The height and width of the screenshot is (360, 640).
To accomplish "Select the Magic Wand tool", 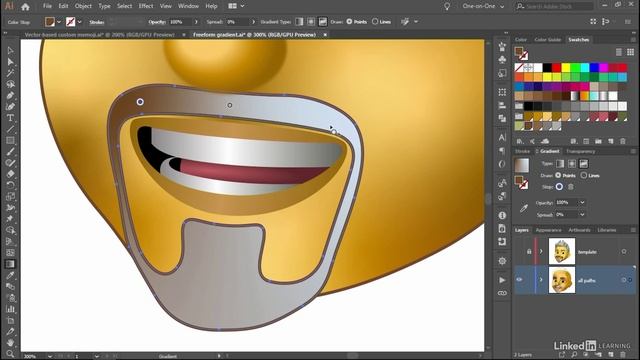I will [x=10, y=73].
